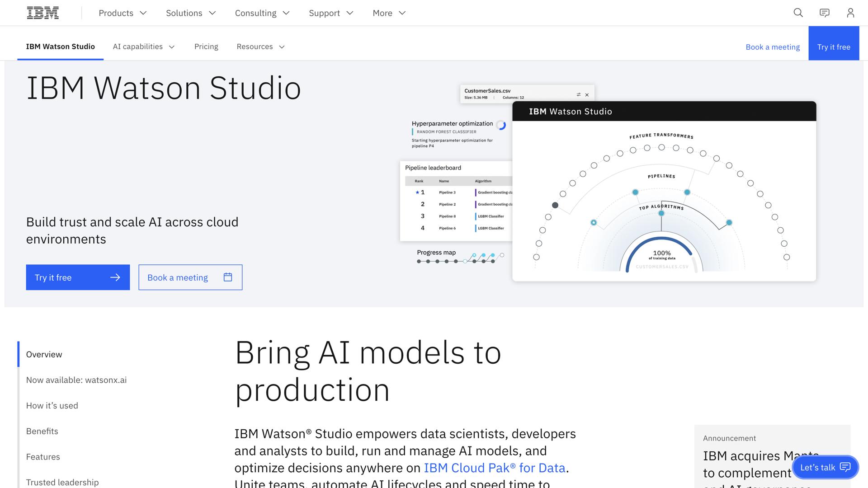Image resolution: width=868 pixels, height=488 pixels.
Task: Open the Pricing nav item
Action: tap(206, 47)
